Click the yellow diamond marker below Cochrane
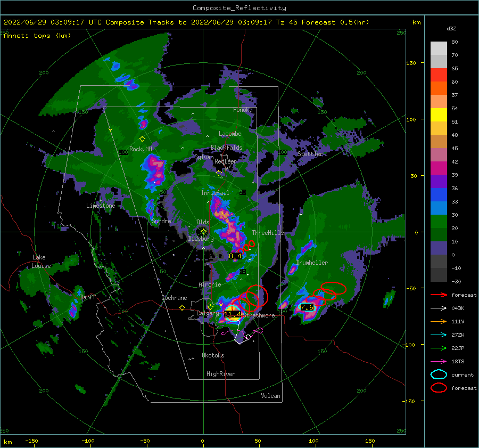Viewport: 479px width, 448px height. tap(183, 308)
